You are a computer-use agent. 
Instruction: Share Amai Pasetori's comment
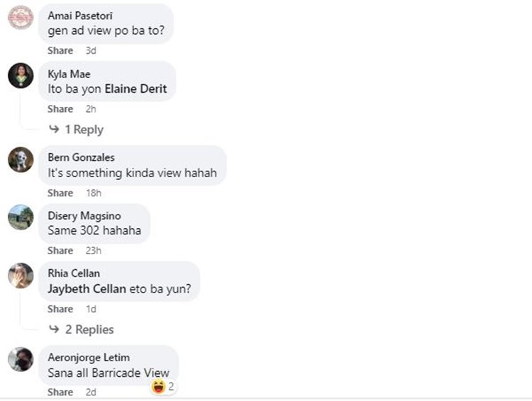(x=60, y=50)
